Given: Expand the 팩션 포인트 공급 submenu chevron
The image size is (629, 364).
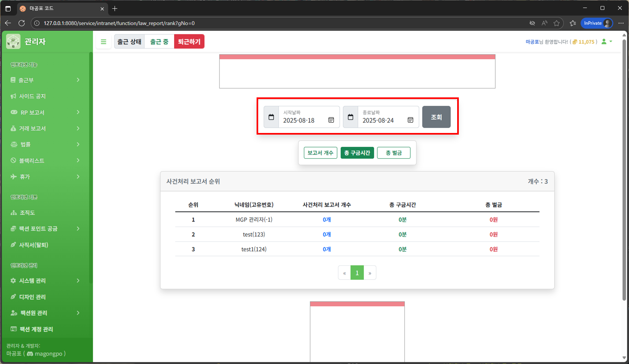Looking at the screenshot, I should click(x=78, y=229).
